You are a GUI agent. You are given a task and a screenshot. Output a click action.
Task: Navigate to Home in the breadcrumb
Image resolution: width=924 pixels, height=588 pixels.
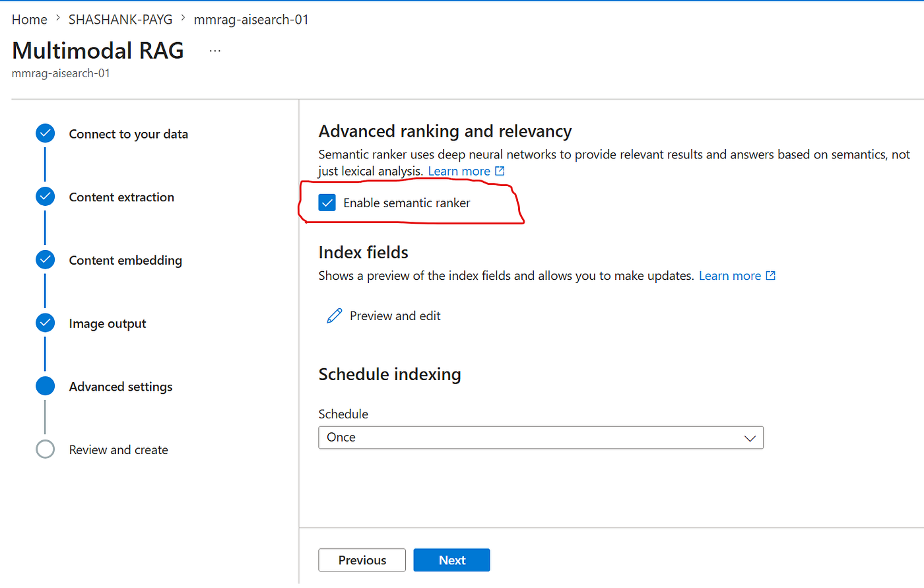point(30,20)
